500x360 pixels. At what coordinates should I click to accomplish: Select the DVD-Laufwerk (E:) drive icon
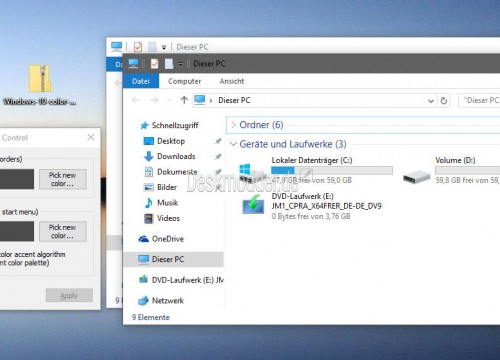253,204
